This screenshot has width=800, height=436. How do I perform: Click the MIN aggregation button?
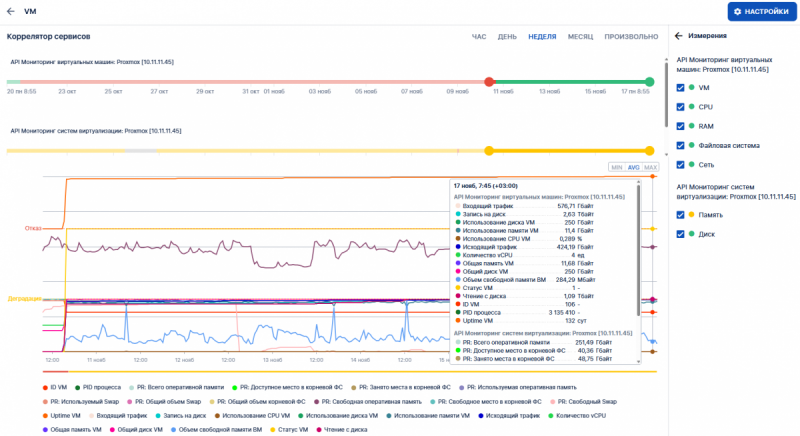tap(617, 167)
